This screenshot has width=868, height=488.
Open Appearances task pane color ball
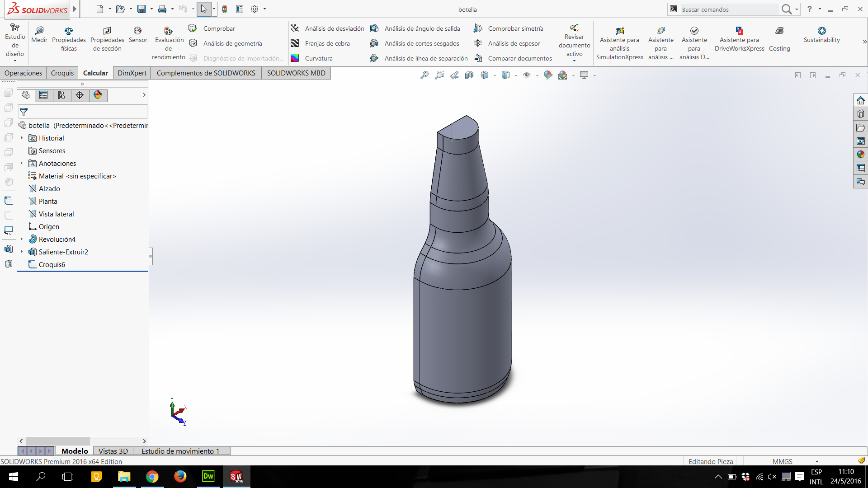click(861, 155)
